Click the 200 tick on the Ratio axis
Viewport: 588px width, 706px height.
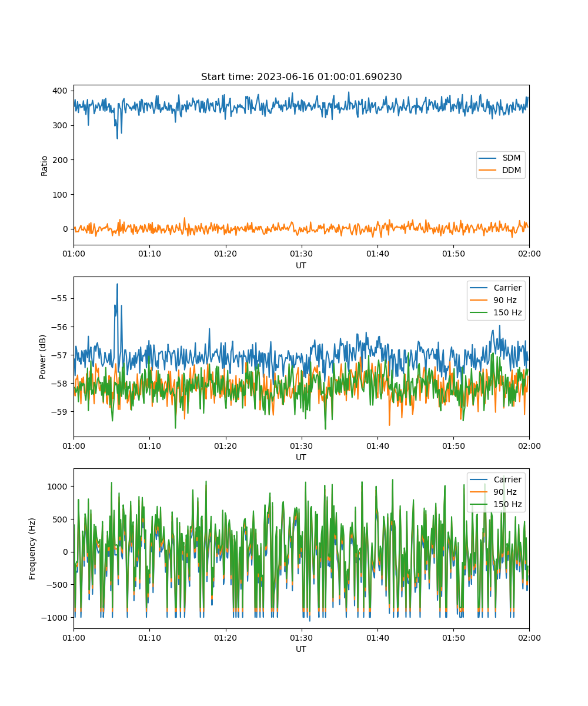tap(61, 159)
